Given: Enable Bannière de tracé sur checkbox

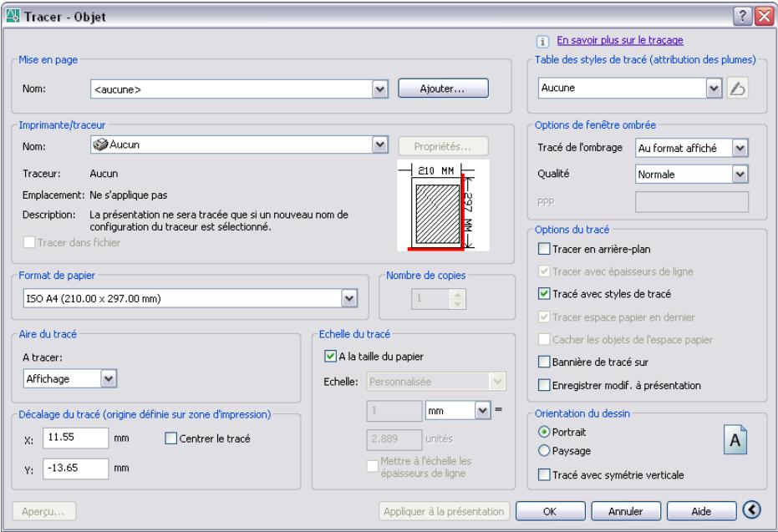Looking at the screenshot, I should pos(544,362).
